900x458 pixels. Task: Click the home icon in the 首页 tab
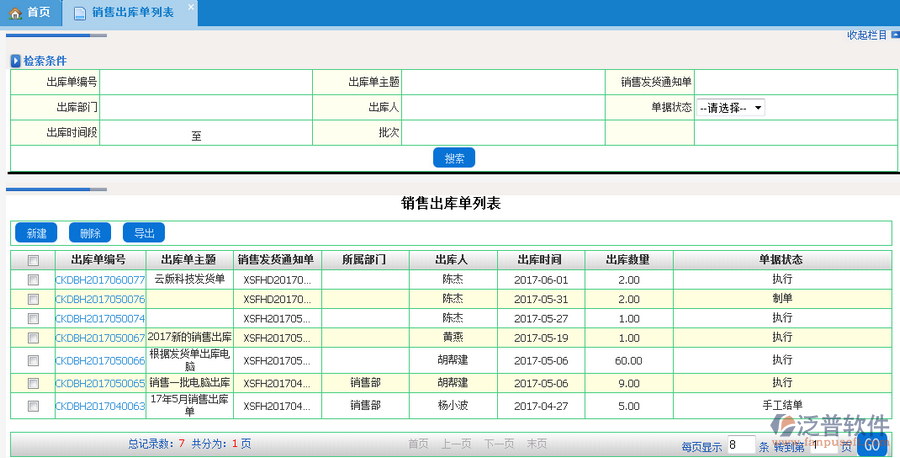[x=15, y=12]
